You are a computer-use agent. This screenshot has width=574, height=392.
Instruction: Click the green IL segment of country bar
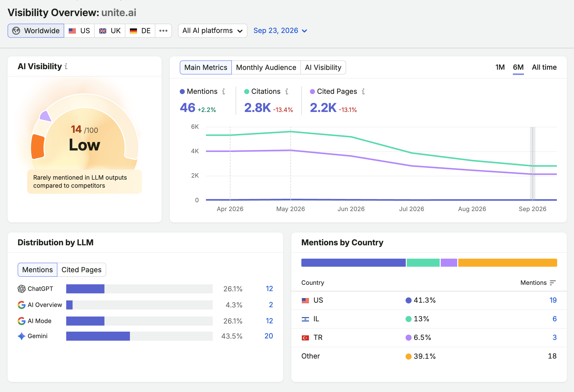coord(423,263)
